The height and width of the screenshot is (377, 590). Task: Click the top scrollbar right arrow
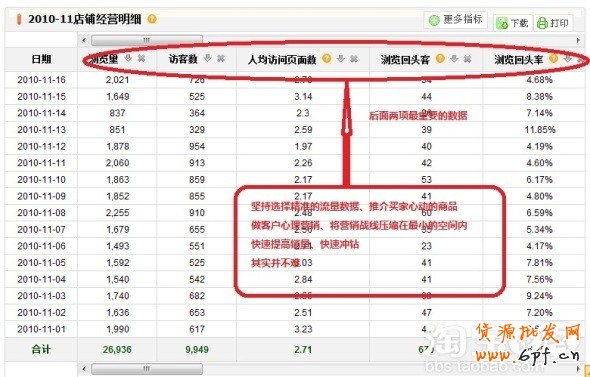point(578,40)
